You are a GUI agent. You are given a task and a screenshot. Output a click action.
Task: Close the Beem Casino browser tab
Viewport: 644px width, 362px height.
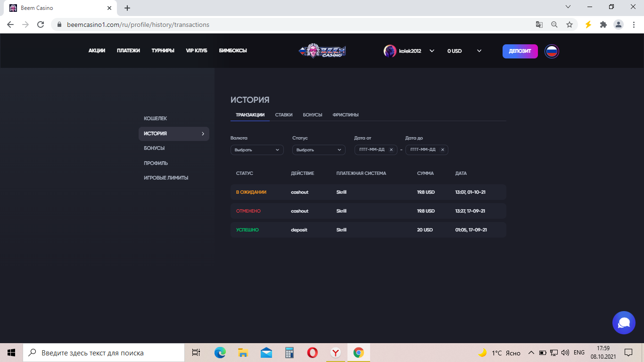(x=109, y=8)
